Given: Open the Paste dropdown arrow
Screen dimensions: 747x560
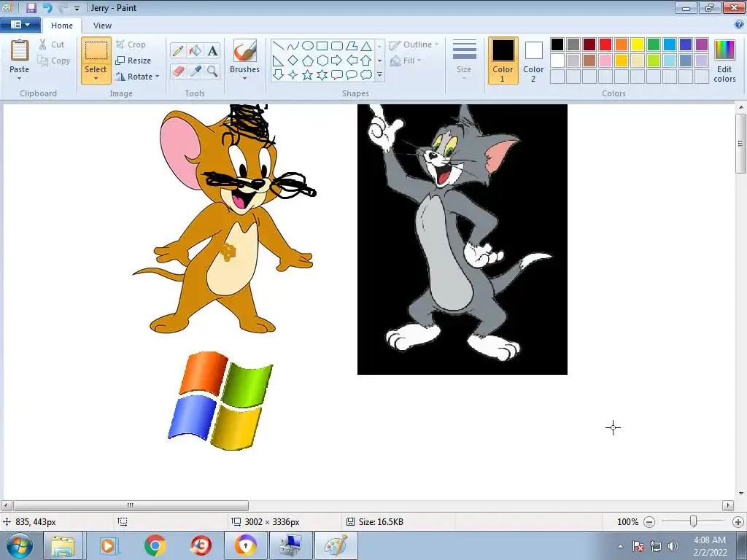Looking at the screenshot, I should pyautogui.click(x=19, y=79).
